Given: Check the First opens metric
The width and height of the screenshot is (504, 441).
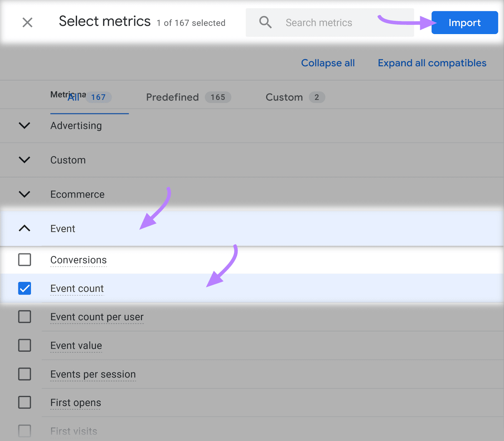Looking at the screenshot, I should 24,403.
